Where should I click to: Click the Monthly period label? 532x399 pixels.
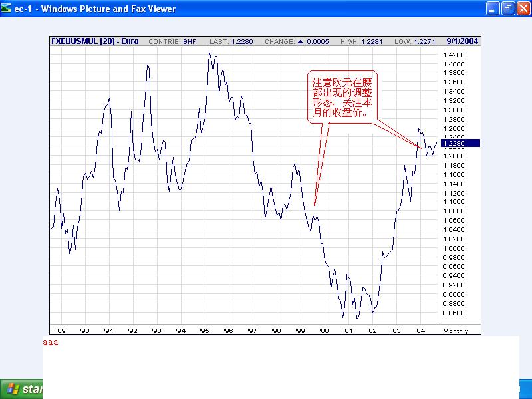(x=456, y=331)
